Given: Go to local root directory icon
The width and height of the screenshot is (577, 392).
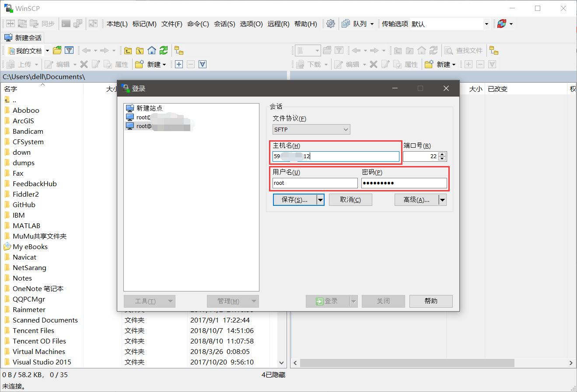Looking at the screenshot, I should (x=140, y=51).
